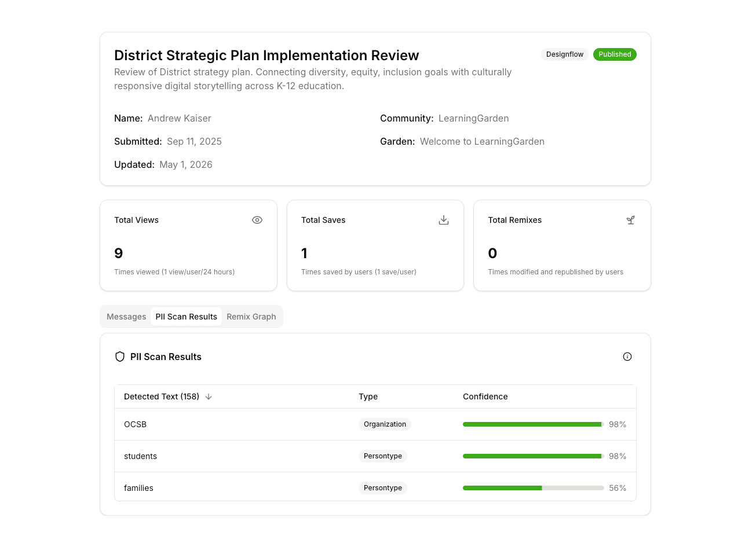The image size is (756, 547).
Task: Click the Total Views label
Action: click(x=136, y=220)
